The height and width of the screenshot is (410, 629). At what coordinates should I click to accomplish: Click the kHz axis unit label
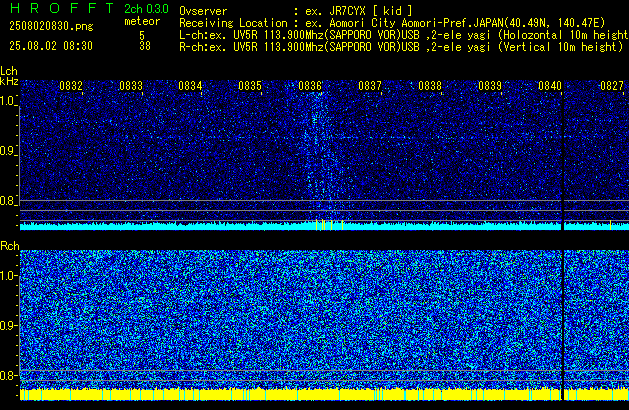[x=9, y=81]
